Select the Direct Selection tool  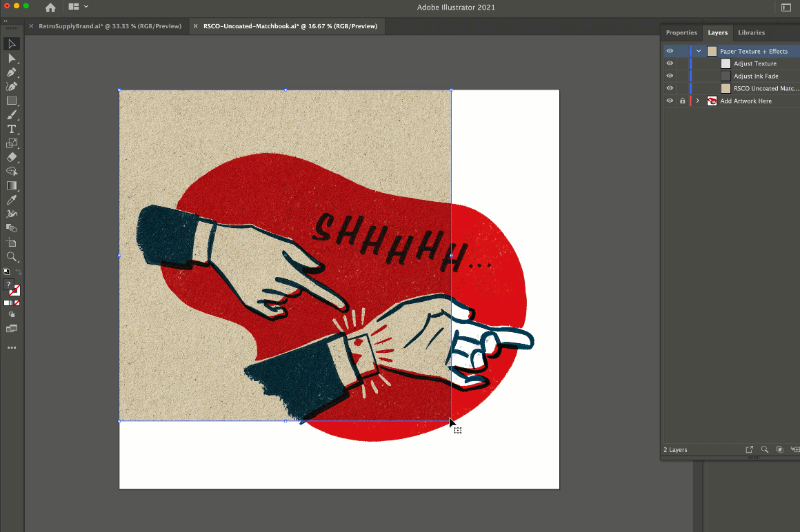tap(12, 59)
